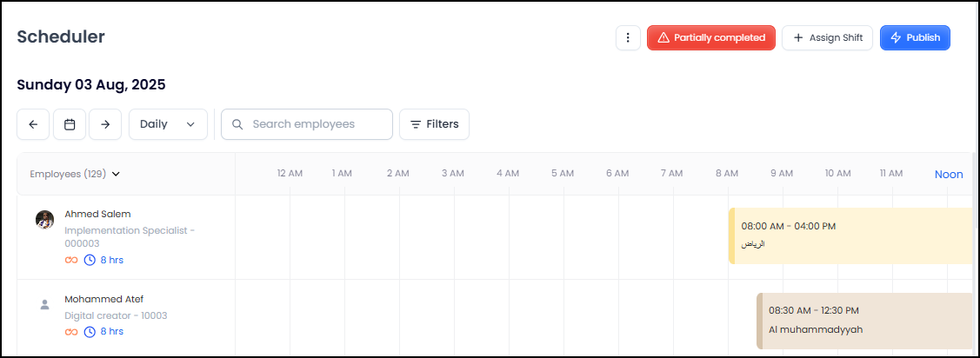Image resolution: width=980 pixels, height=358 pixels.
Task: Open the Filters panel
Action: 434,124
